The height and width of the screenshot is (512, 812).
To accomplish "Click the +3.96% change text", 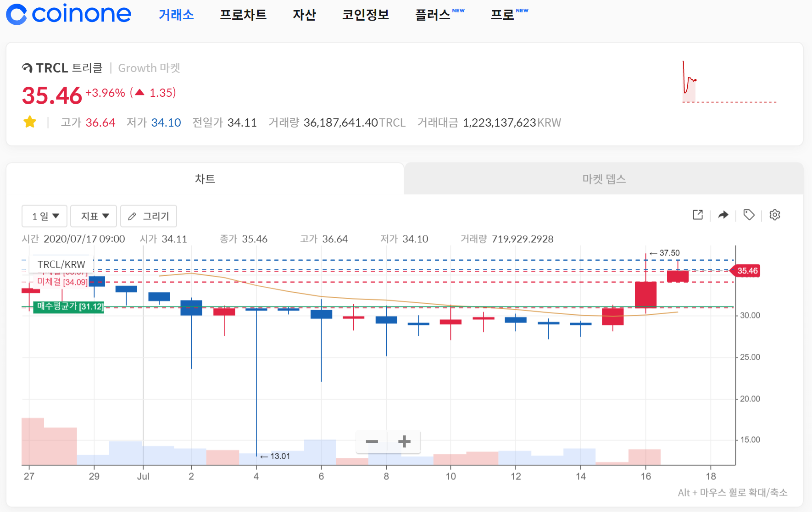I will click(105, 93).
